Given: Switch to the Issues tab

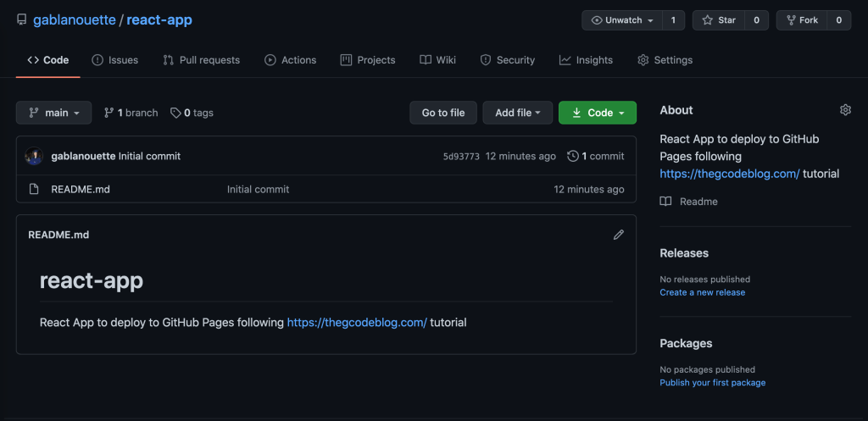Looking at the screenshot, I should click(x=114, y=60).
